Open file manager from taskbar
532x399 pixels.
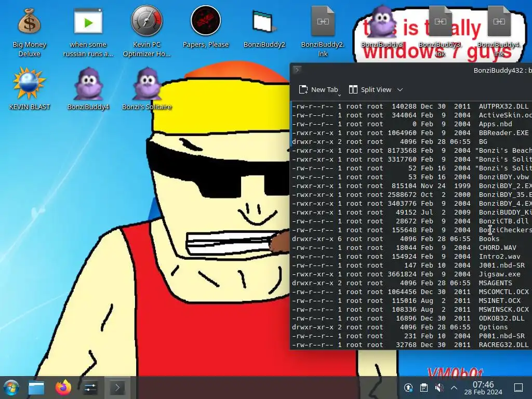pyautogui.click(x=36, y=388)
